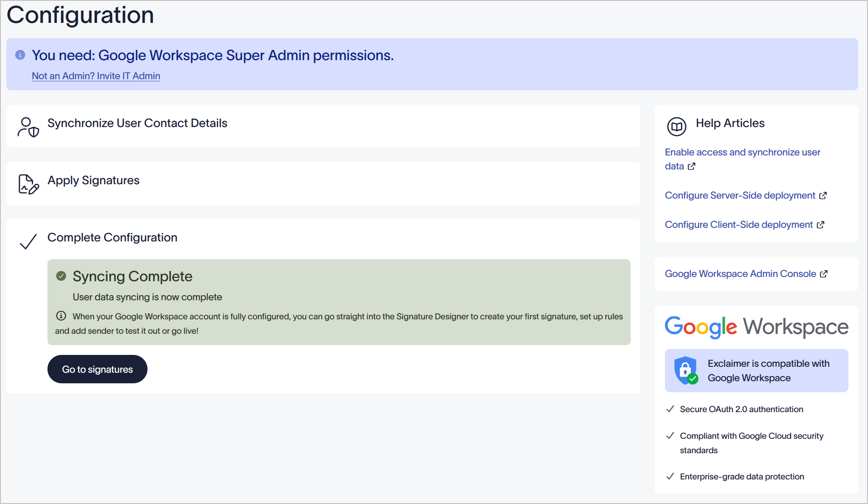Click the external link icon after Server-Side deployment
Screen dimensions: 868x504
point(823,196)
